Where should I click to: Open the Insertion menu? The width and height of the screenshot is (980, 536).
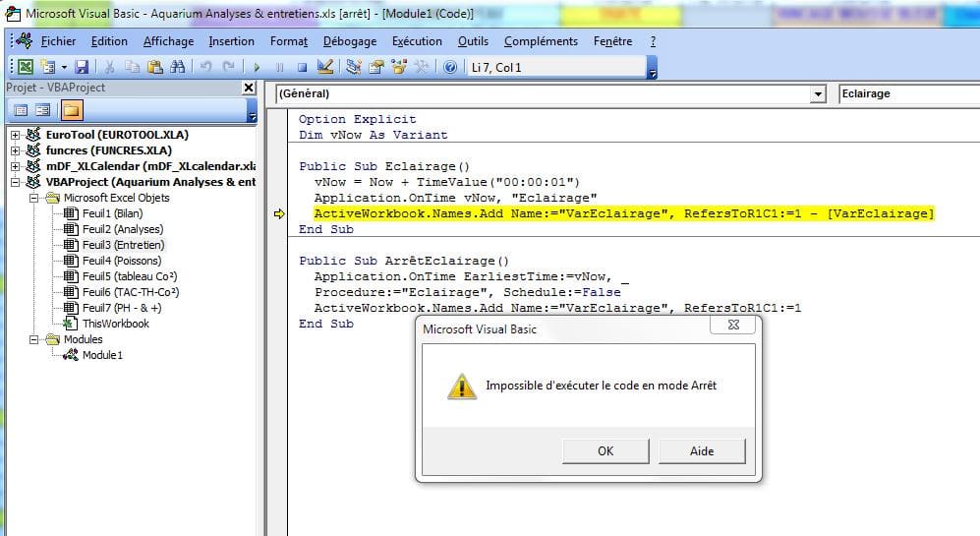pos(231,41)
